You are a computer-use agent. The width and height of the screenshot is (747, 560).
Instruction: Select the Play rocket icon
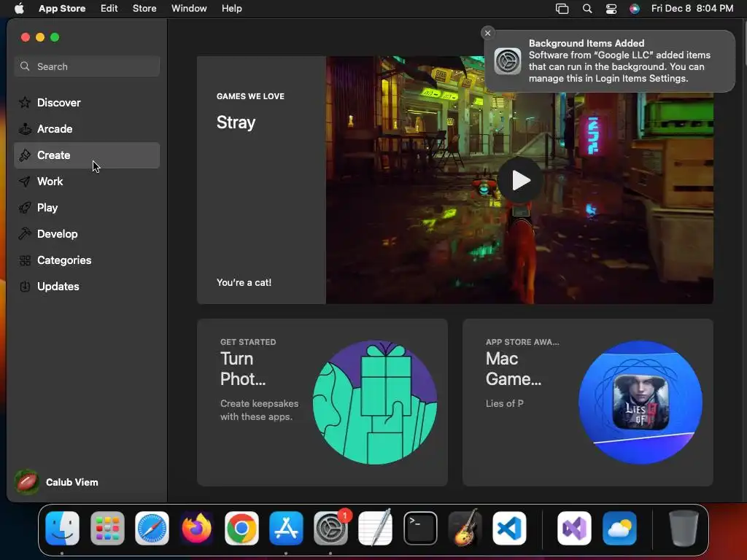pos(25,208)
